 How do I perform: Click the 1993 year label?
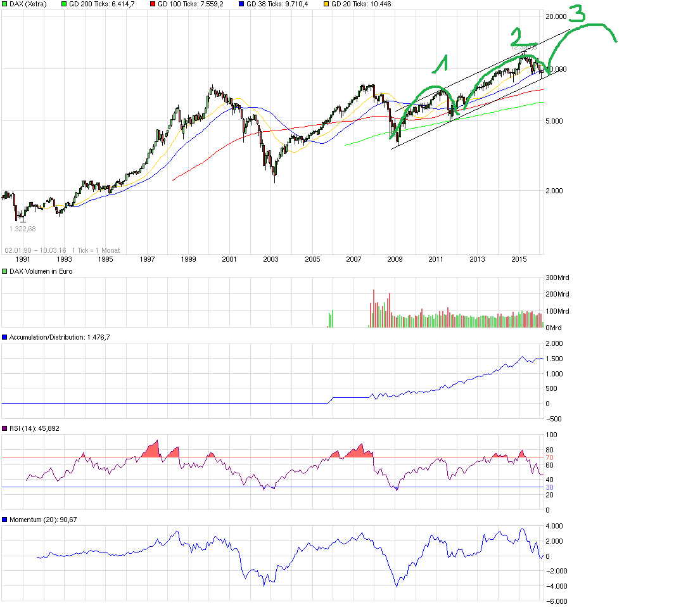point(64,259)
